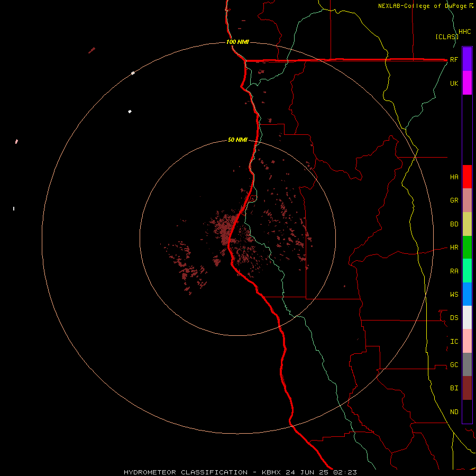Screen dimensions: 476x476
Task: Click the 'KBHX' radar site identifier
Action: point(272,472)
